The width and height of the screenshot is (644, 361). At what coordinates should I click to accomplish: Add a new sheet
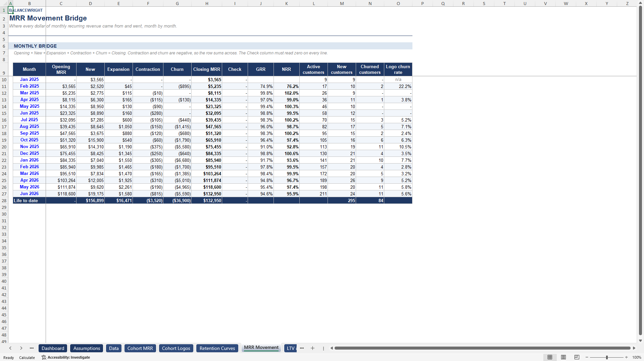[312, 348]
